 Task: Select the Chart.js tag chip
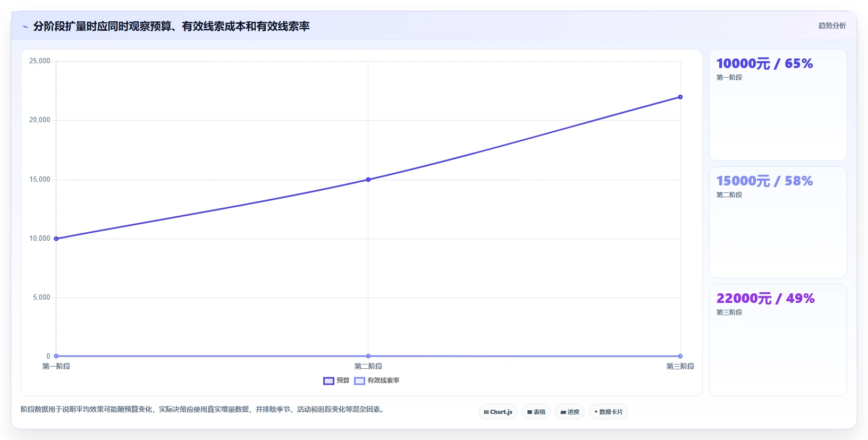(x=498, y=412)
